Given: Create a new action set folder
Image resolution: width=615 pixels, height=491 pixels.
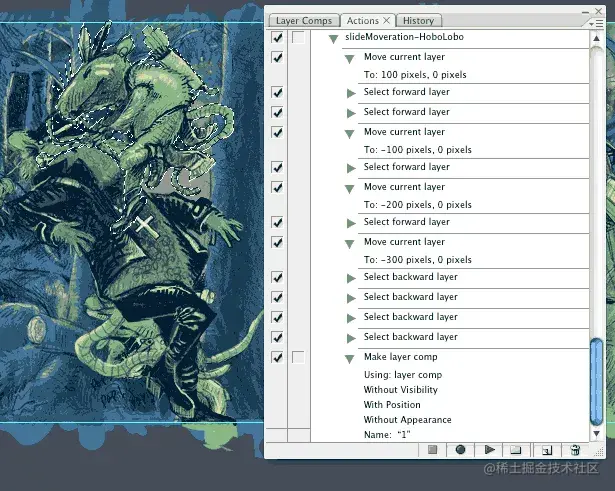Looking at the screenshot, I should pos(516,450).
